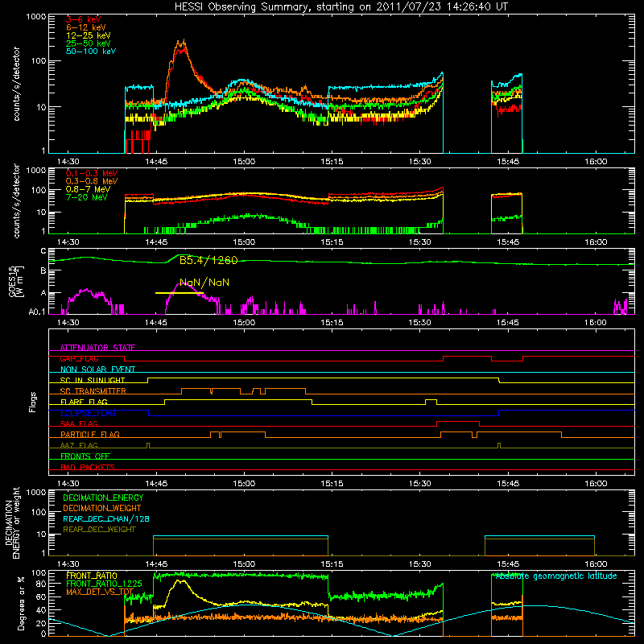Viewport: 644px width, 644px height.
Task: Click the 0.3-0.8 MeV legend entry
Action: point(92,181)
